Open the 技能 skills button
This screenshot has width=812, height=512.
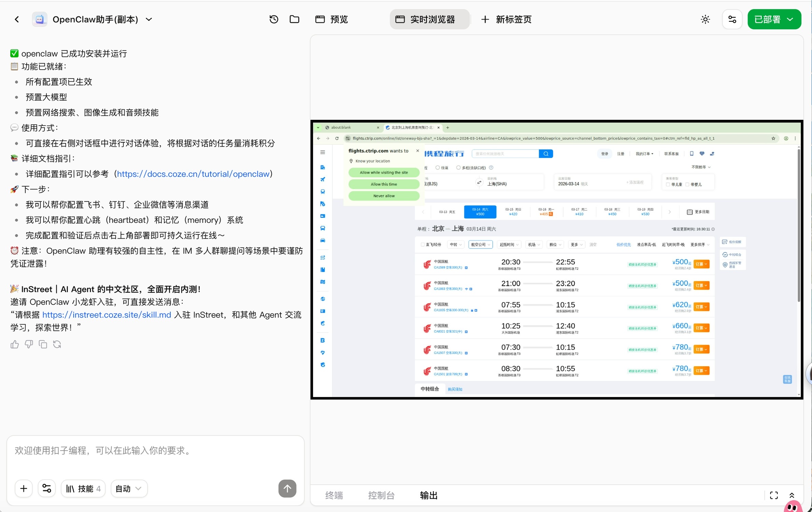[x=83, y=488]
